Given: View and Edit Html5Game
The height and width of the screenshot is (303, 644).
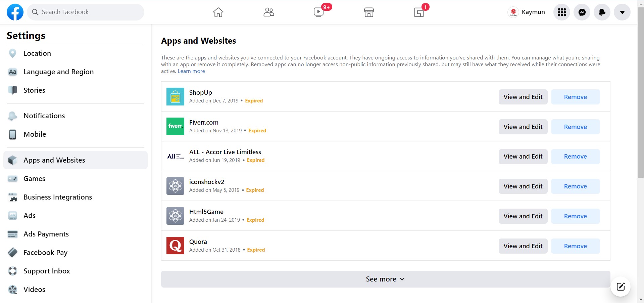Looking at the screenshot, I should (523, 216).
